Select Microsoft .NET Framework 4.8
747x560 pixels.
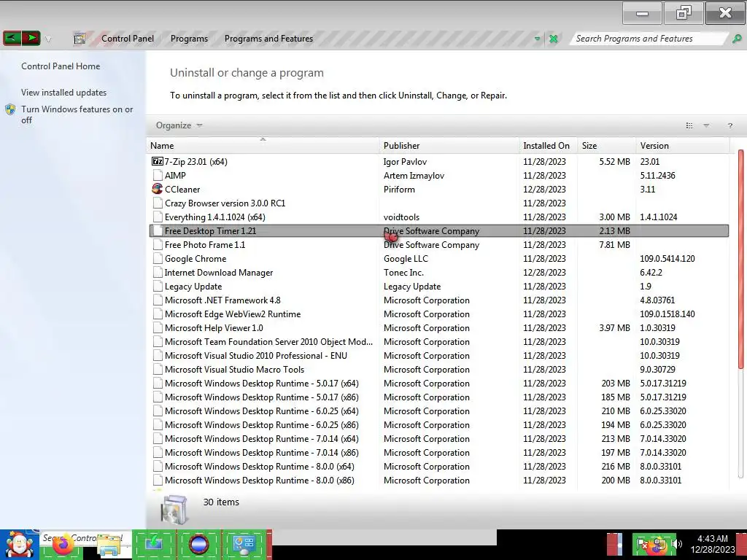point(222,300)
